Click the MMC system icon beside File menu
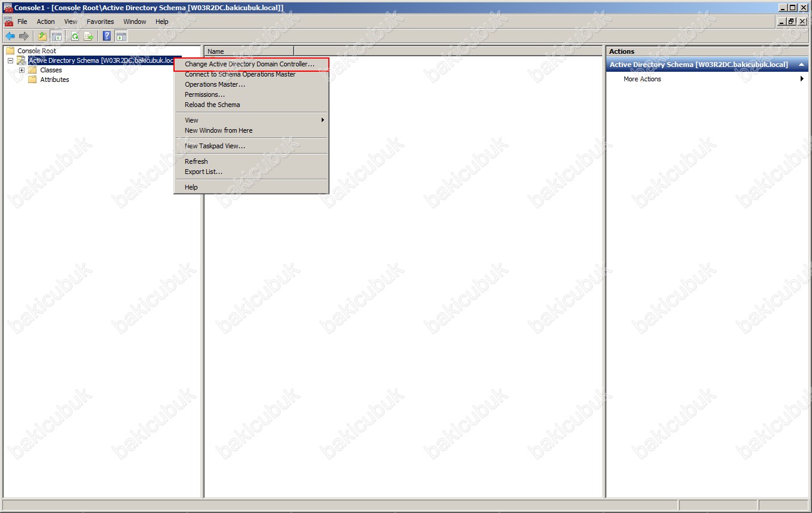 8,22
